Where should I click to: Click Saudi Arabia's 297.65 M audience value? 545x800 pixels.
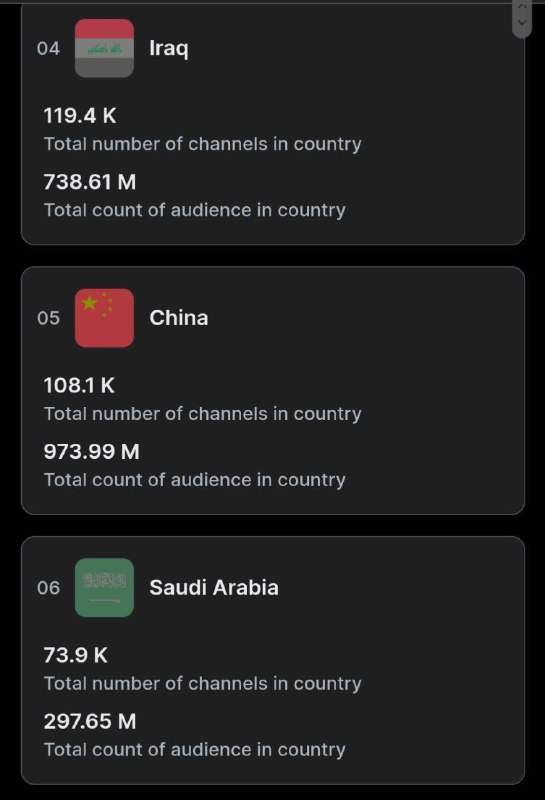pos(90,722)
